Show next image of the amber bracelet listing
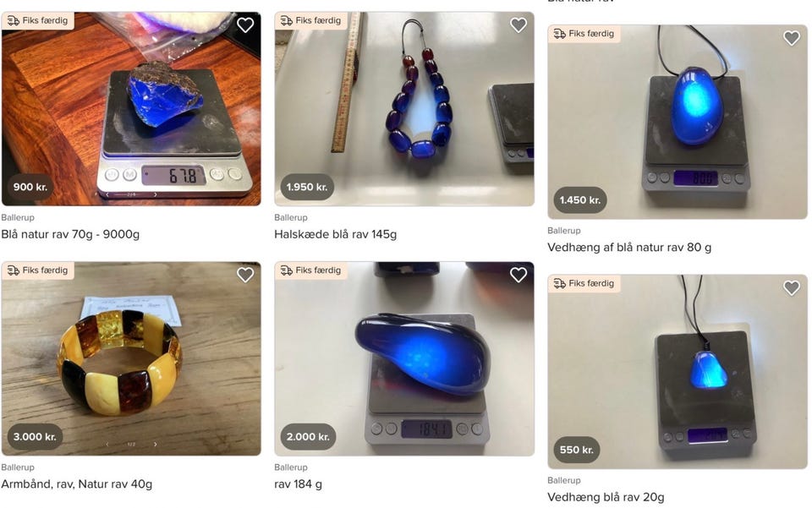 click(156, 445)
